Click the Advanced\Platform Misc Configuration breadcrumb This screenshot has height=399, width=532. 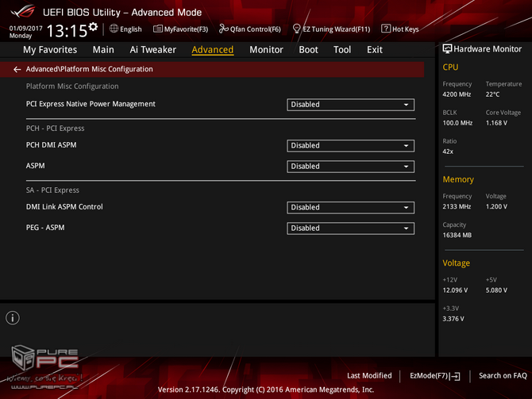click(89, 69)
